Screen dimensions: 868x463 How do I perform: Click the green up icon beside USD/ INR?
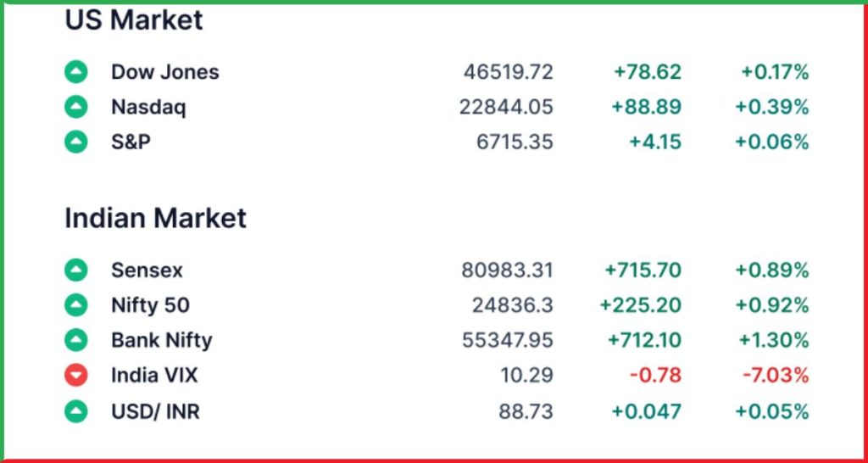coord(76,412)
